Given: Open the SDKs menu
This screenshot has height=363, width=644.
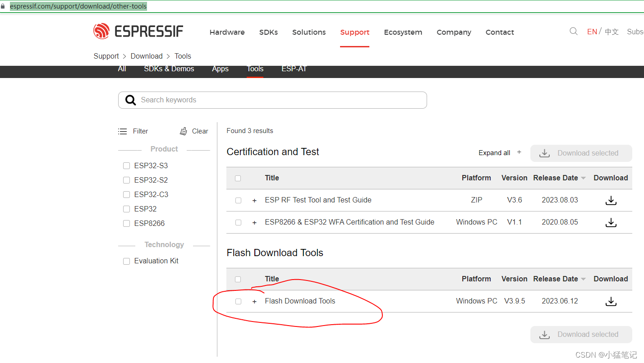Looking at the screenshot, I should pos(268,32).
